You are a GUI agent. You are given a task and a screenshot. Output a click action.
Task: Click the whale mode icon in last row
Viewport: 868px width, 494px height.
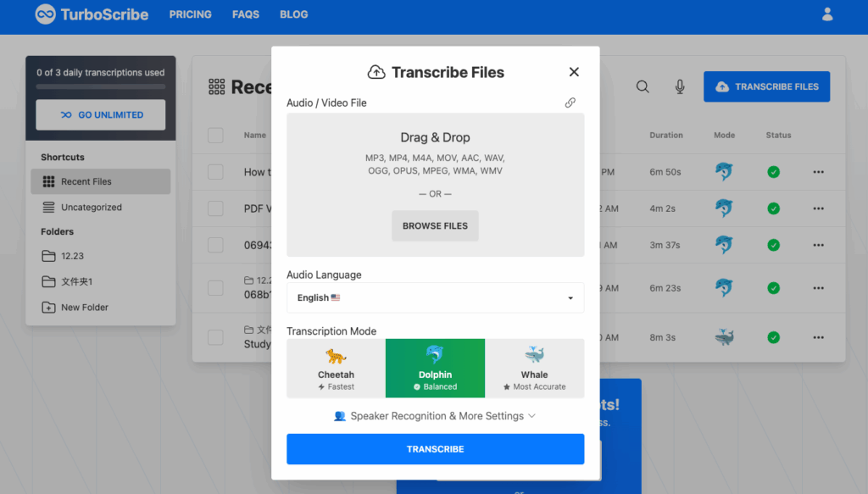click(723, 337)
